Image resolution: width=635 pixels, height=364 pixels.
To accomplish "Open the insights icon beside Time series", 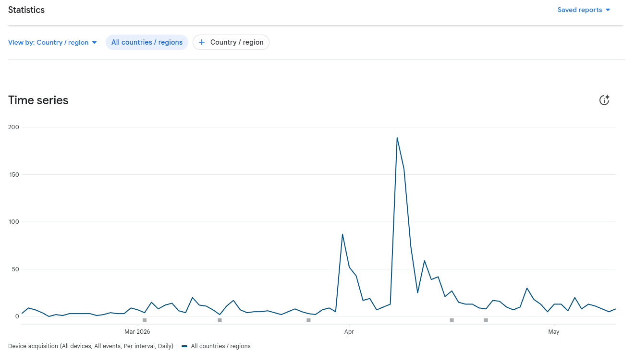I will coord(604,100).
